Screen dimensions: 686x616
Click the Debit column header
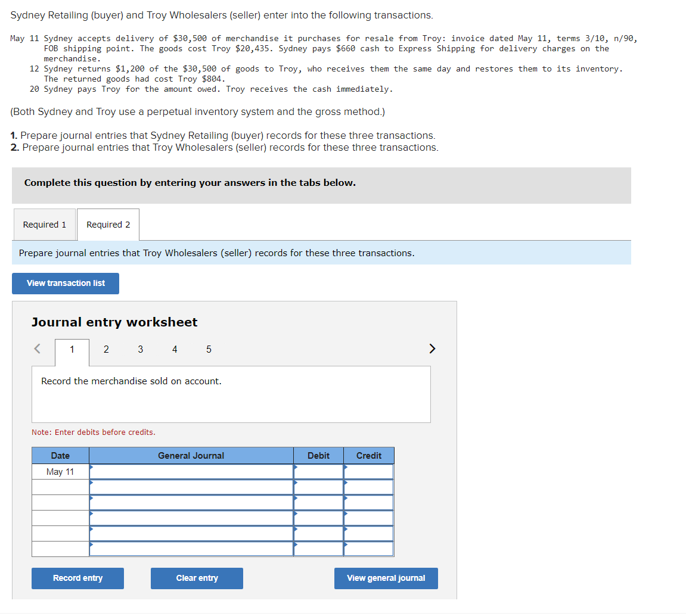pyautogui.click(x=318, y=456)
